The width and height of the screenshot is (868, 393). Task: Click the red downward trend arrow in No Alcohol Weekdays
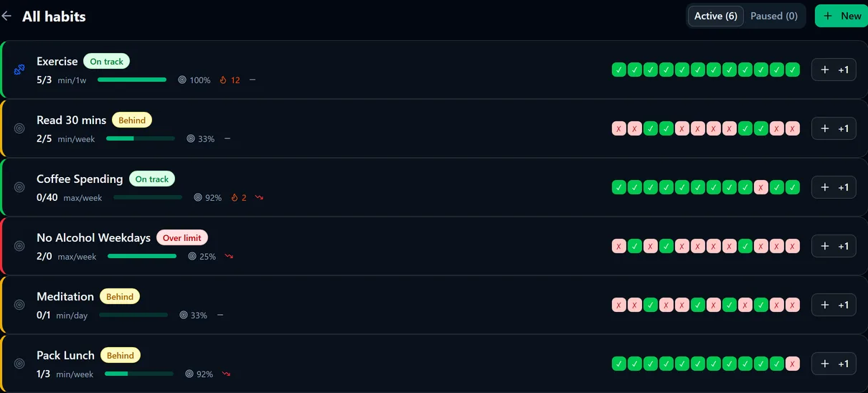coord(229,257)
